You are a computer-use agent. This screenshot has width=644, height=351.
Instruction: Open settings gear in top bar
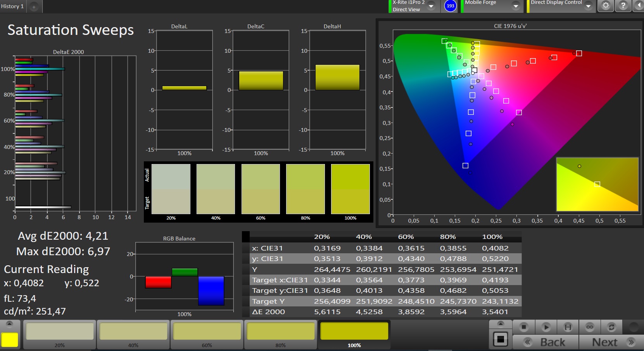pos(606,5)
